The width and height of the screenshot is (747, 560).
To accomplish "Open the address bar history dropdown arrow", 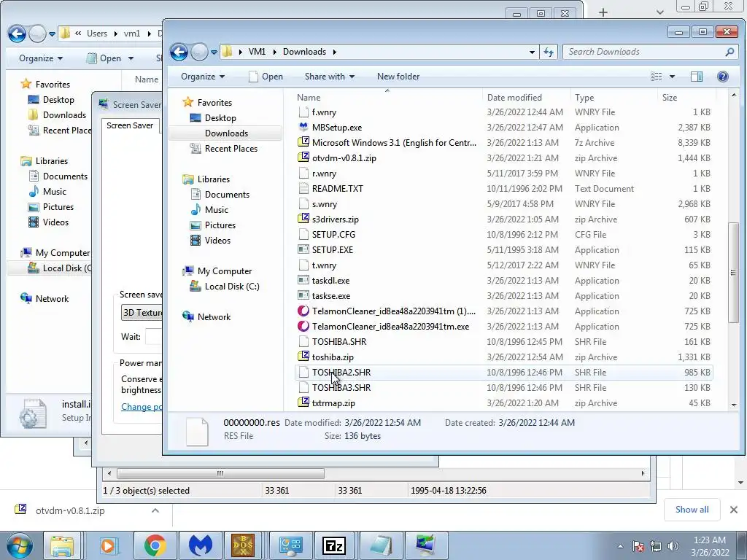I will click(x=532, y=52).
